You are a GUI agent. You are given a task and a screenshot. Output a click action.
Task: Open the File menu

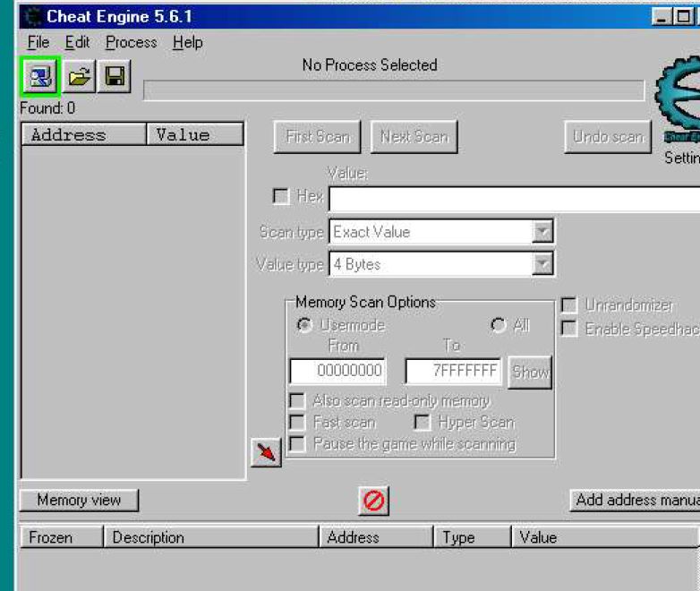pos(38,42)
